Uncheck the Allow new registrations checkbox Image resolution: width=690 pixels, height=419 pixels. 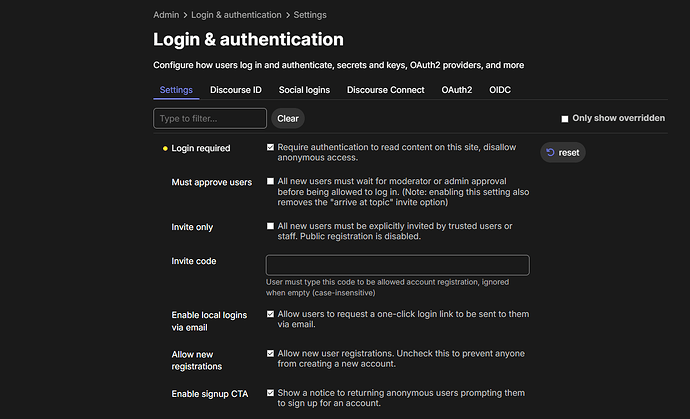[x=270, y=353]
